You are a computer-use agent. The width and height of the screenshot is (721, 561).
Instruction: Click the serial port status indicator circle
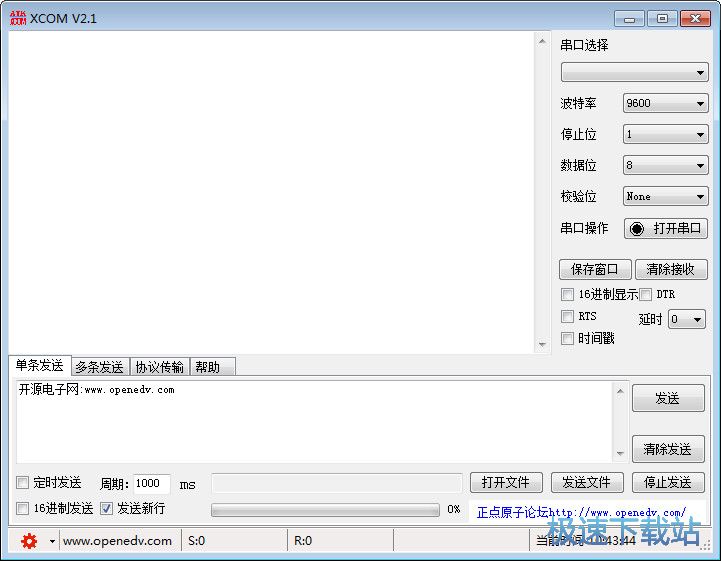click(x=637, y=228)
